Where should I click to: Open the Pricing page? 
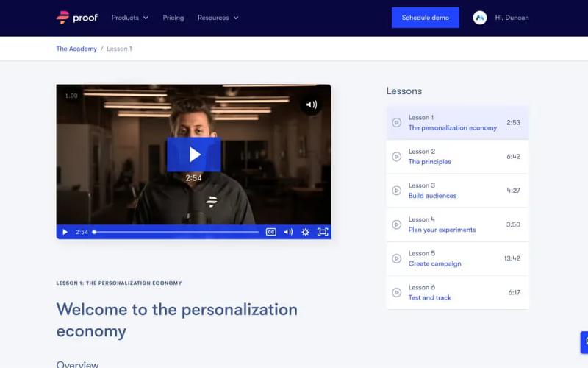pyautogui.click(x=173, y=18)
